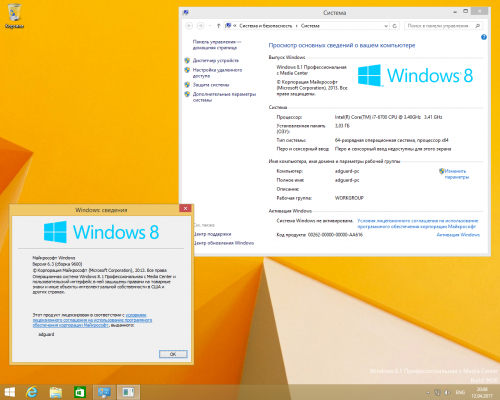Maximize the System window
500x400 pixels.
466,11
